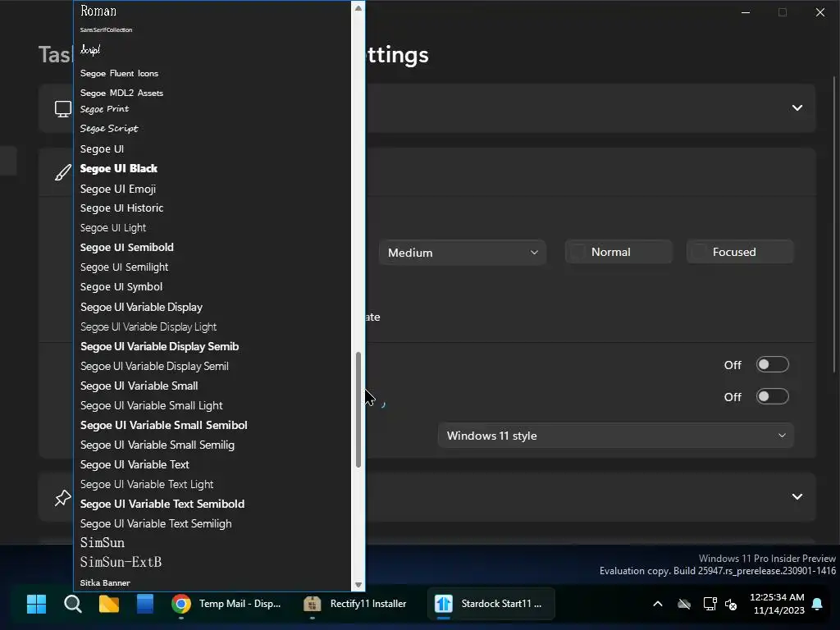Open the Windows 11 style dropdown
Image resolution: width=840 pixels, height=630 pixels.
point(615,436)
